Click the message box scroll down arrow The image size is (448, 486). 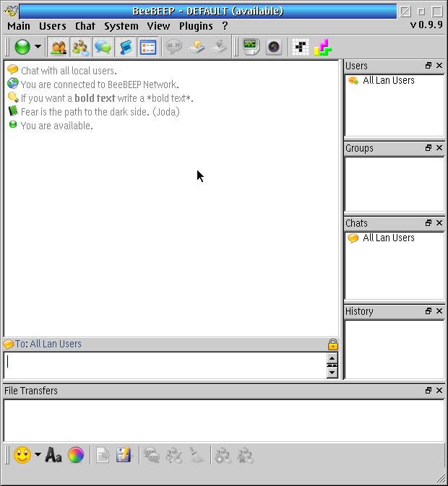click(x=332, y=372)
